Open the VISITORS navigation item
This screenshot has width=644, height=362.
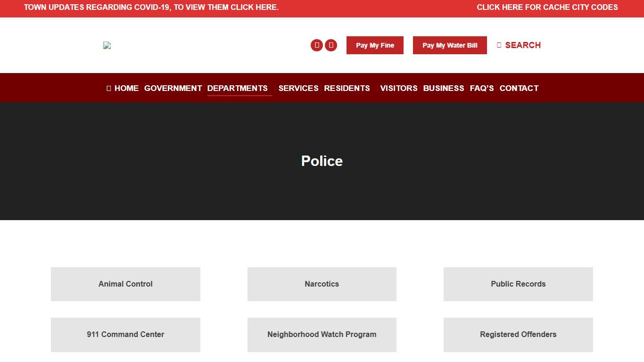pyautogui.click(x=399, y=88)
